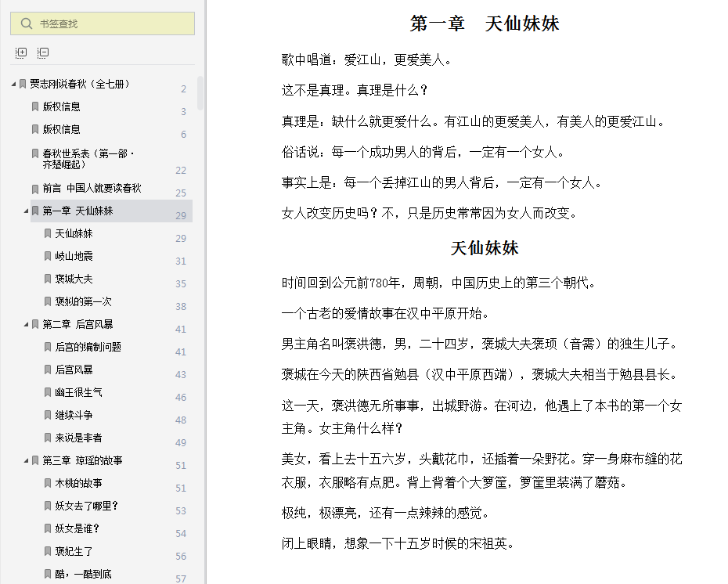Open bookmark 岐山地震

(x=74, y=256)
